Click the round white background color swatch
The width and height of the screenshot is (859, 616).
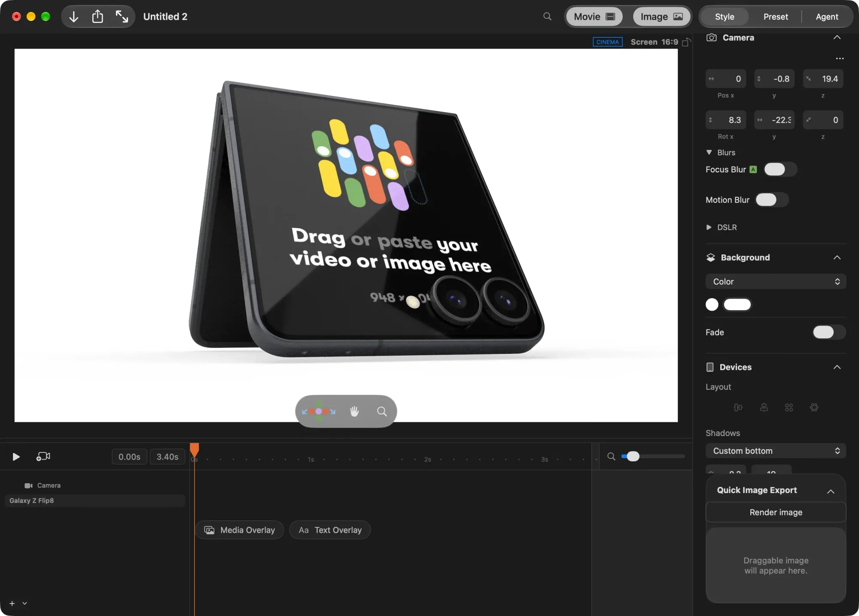712,305
